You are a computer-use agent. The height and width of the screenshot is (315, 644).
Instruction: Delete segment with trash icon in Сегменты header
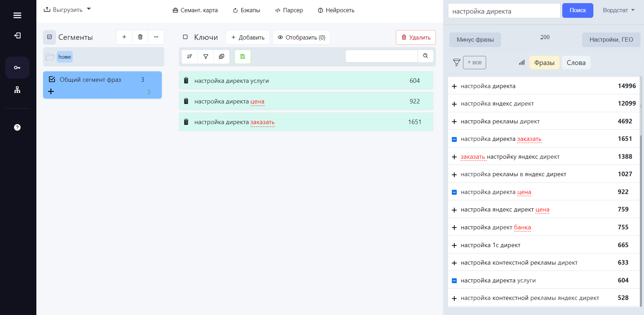point(140,37)
